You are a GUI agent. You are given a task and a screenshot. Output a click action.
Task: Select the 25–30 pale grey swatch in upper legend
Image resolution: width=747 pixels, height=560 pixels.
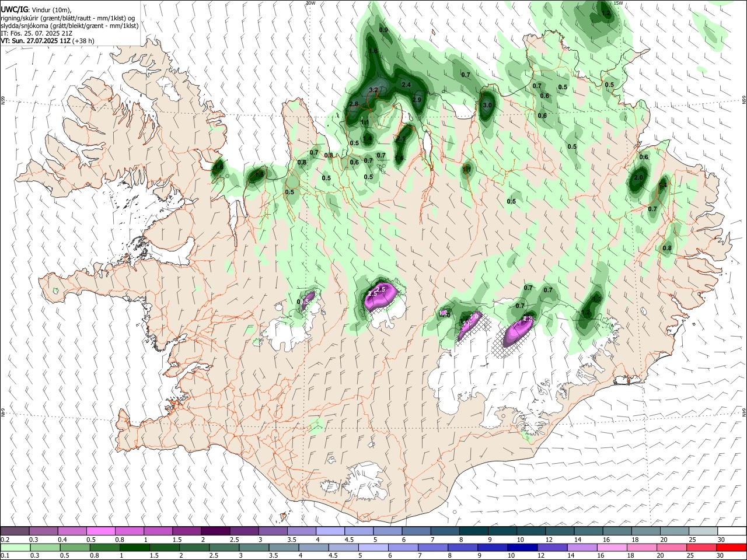pos(704,531)
